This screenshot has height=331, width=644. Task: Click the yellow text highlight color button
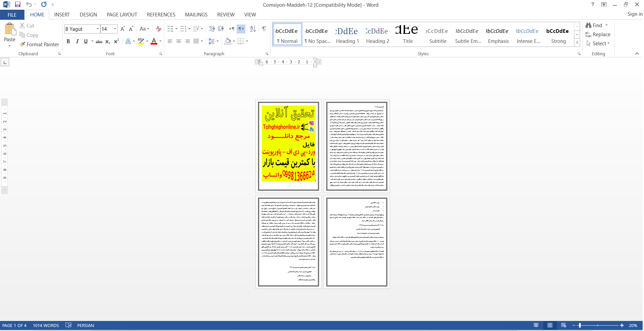[x=141, y=41]
